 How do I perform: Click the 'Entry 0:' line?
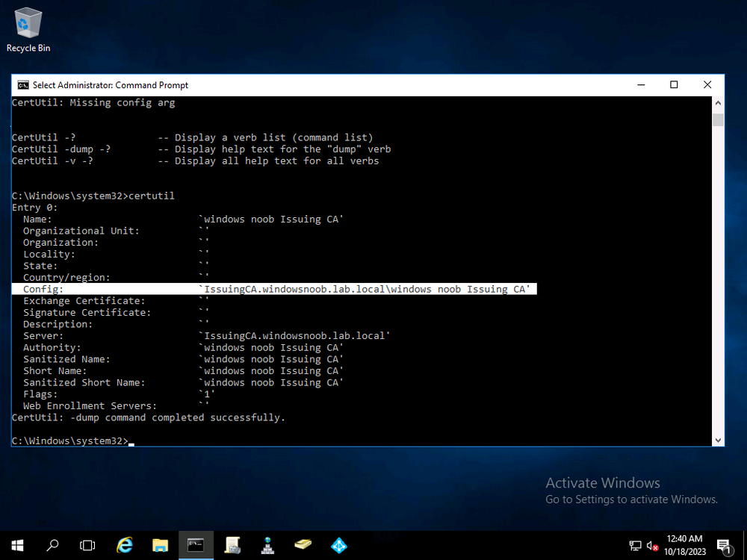(x=35, y=208)
